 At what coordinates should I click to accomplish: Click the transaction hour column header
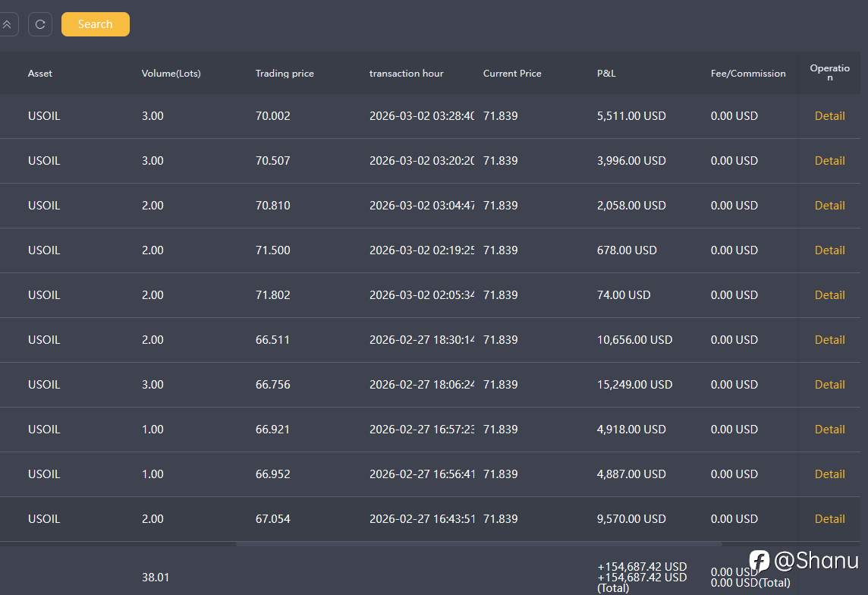point(406,74)
